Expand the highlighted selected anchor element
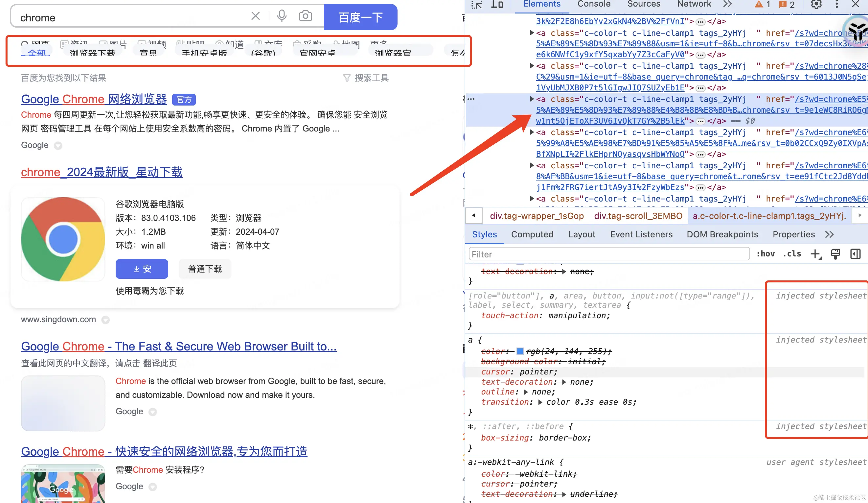This screenshot has height=503, width=868. pyautogui.click(x=532, y=99)
